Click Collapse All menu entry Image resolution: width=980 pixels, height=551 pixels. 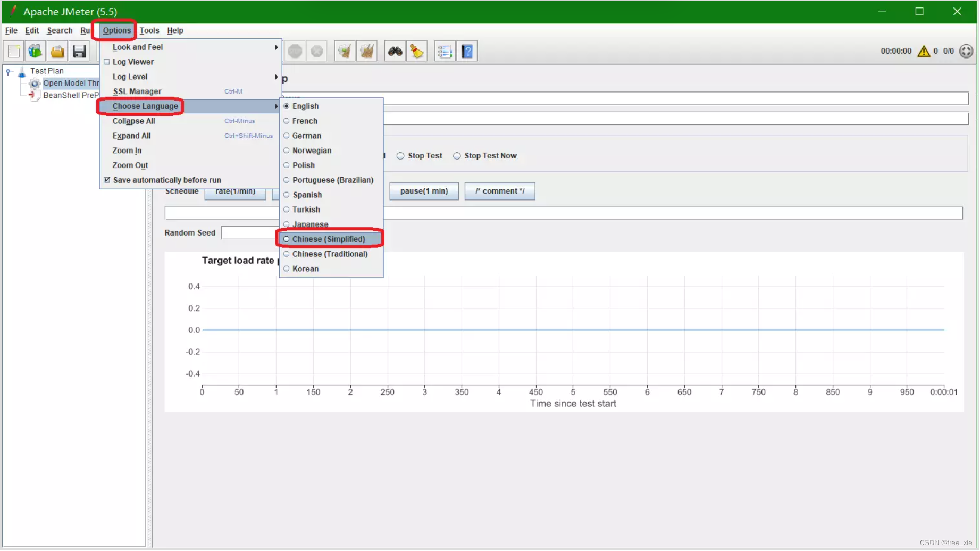pos(190,121)
